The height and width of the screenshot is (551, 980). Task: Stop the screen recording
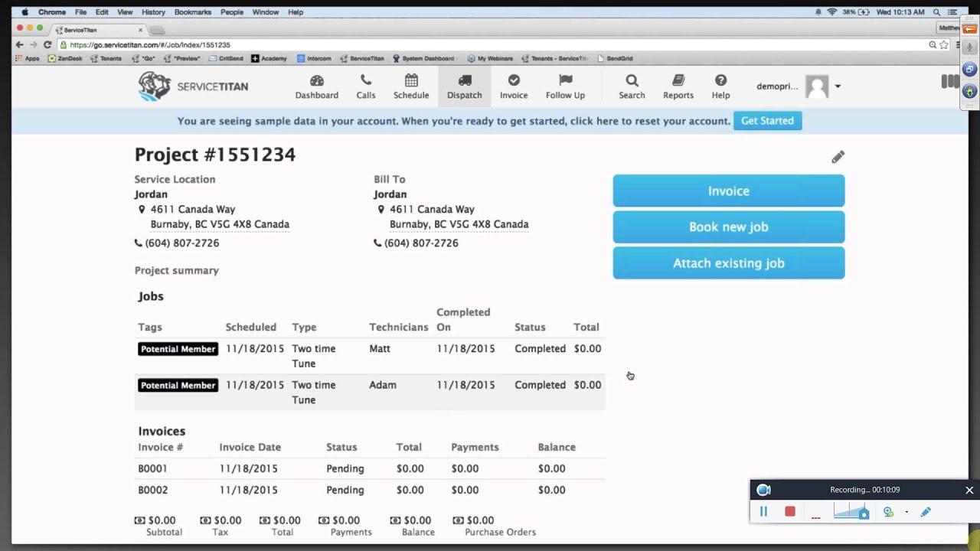790,511
